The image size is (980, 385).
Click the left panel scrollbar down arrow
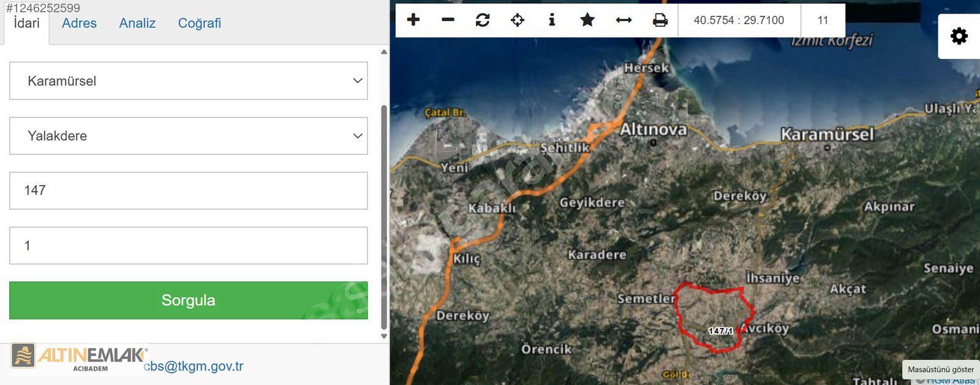[x=384, y=336]
